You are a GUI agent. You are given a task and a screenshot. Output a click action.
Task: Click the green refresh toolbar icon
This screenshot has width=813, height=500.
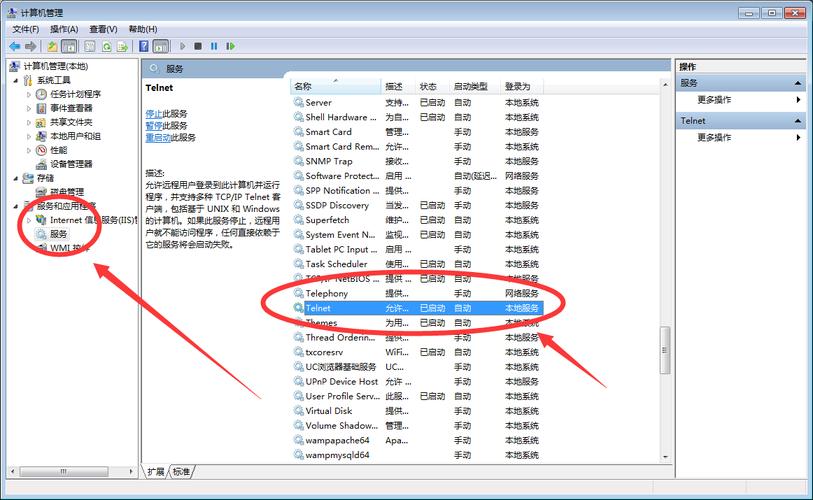tap(106, 47)
